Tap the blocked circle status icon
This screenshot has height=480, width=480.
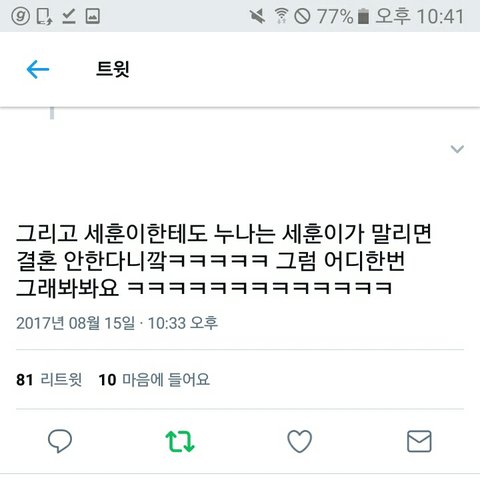[x=302, y=16]
